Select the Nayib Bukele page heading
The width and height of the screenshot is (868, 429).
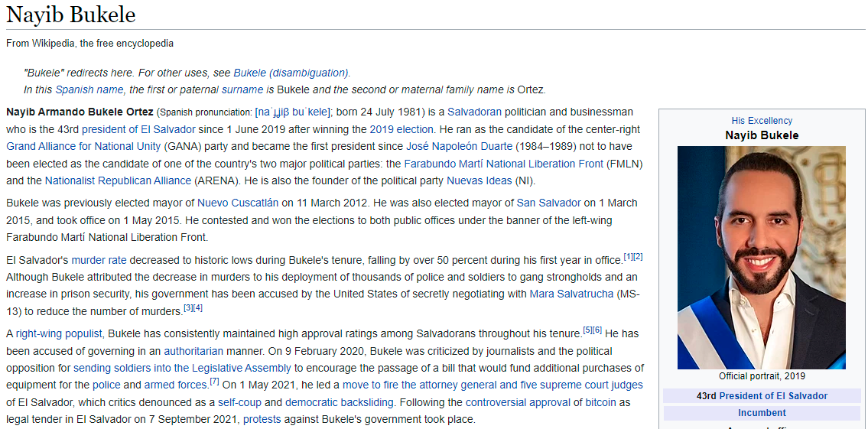click(71, 15)
